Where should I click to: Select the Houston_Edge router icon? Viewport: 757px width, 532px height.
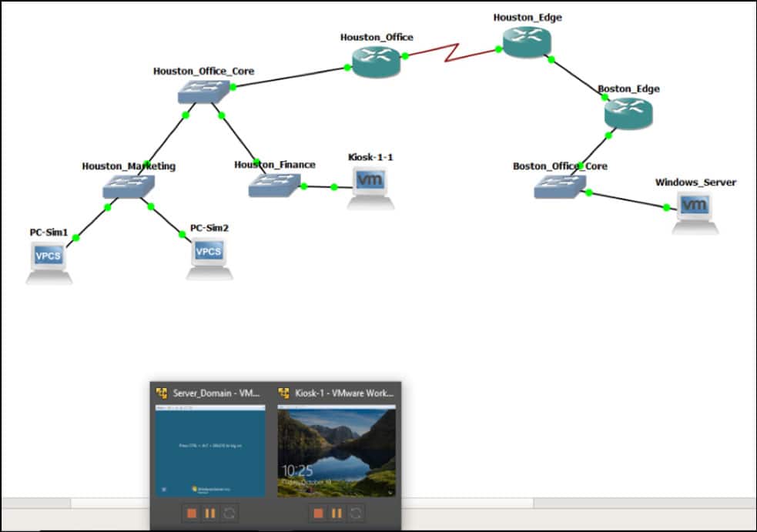527,42
